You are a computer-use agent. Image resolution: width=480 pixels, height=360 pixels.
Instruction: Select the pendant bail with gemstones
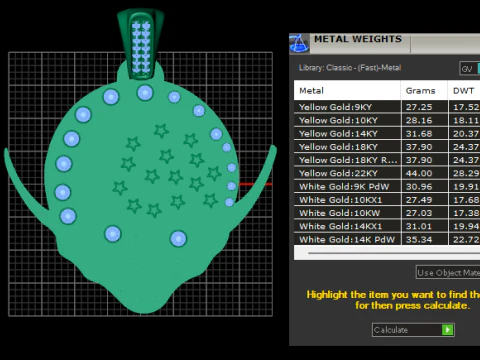coord(141,44)
